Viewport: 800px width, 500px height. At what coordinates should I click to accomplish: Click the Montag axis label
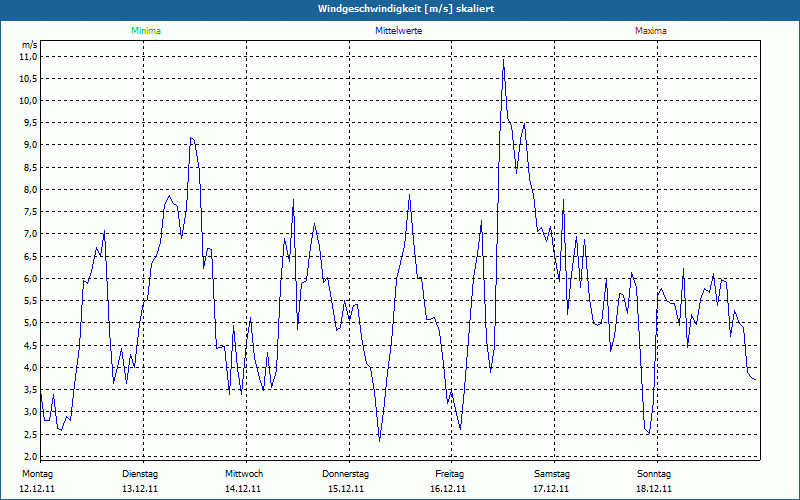point(37,474)
